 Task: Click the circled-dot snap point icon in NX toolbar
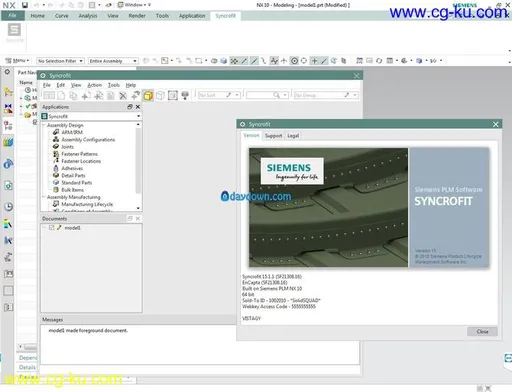click(x=294, y=61)
